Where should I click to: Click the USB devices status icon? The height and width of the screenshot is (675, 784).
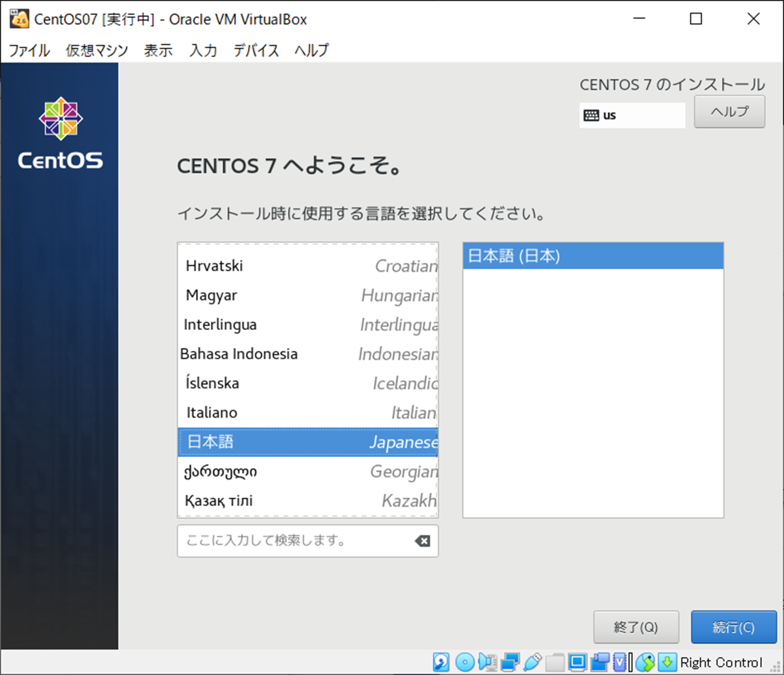click(x=532, y=662)
